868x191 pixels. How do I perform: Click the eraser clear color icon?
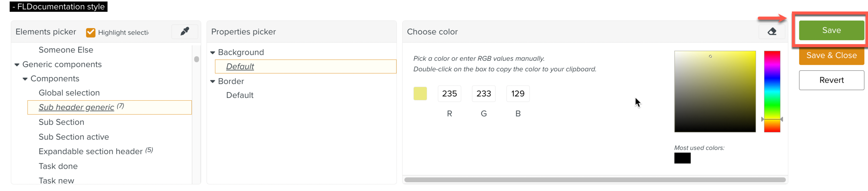771,32
